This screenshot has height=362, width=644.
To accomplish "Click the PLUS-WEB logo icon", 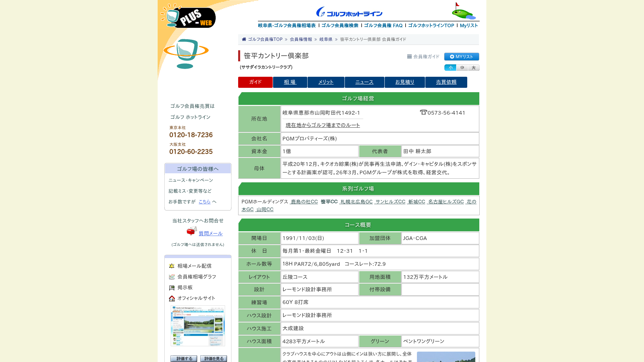I will click(188, 16).
